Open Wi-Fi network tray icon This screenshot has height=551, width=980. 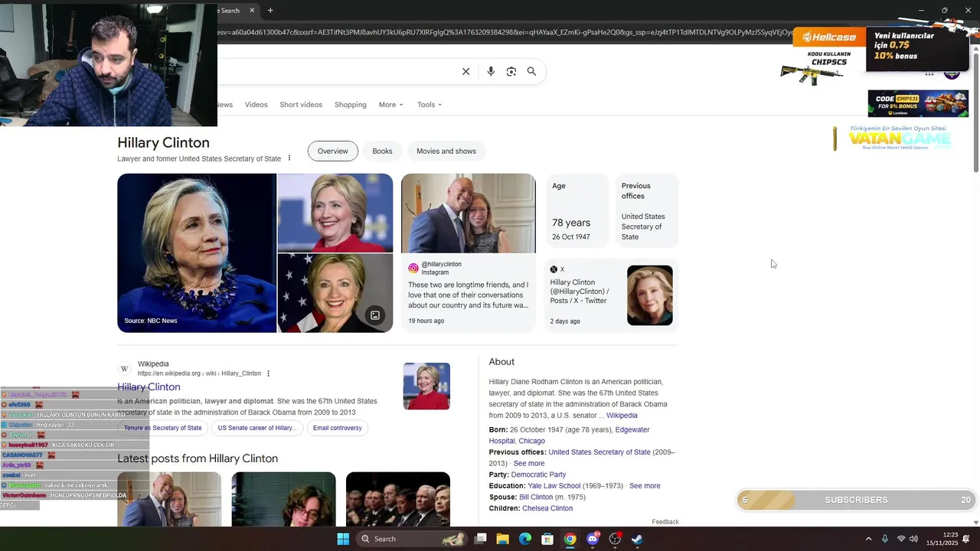(901, 539)
